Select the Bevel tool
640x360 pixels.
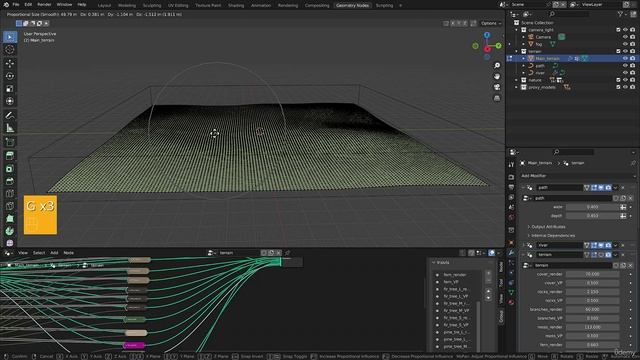[10, 181]
